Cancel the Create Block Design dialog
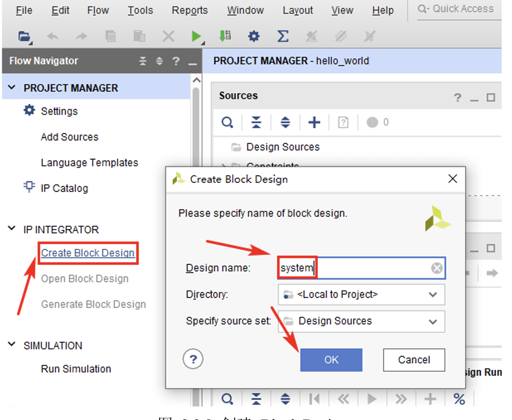The width and height of the screenshot is (512, 420). click(414, 360)
